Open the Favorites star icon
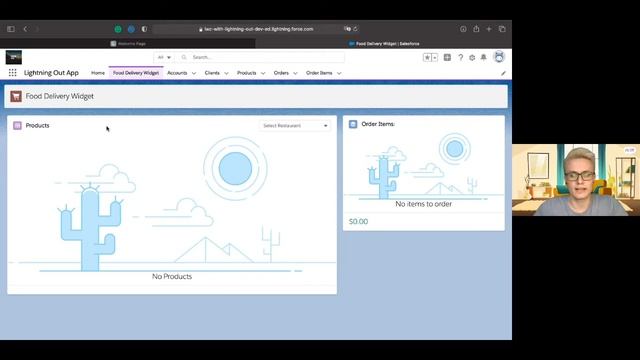The width and height of the screenshot is (640, 360). 427,58
